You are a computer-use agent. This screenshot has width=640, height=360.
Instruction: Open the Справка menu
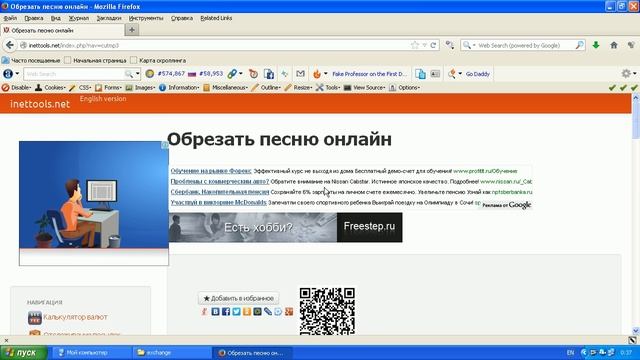click(x=182, y=18)
